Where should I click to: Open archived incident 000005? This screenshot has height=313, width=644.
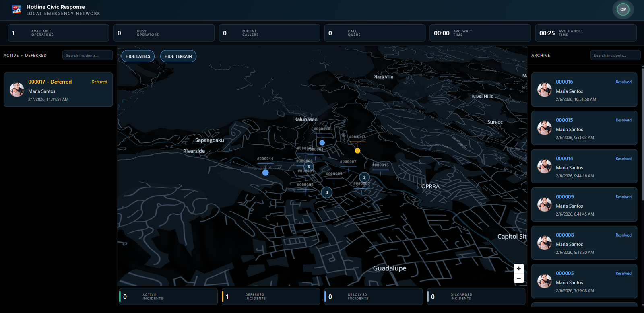coord(584,281)
